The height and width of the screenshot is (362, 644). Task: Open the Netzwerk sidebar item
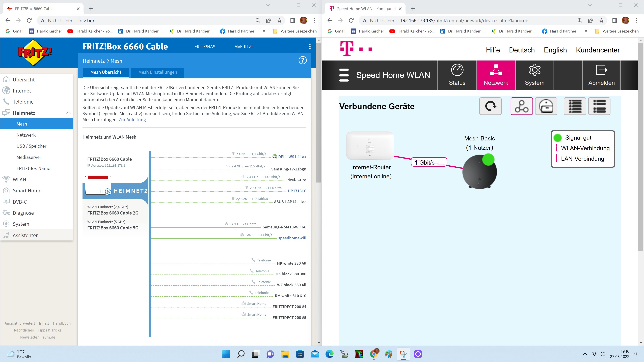(26, 135)
